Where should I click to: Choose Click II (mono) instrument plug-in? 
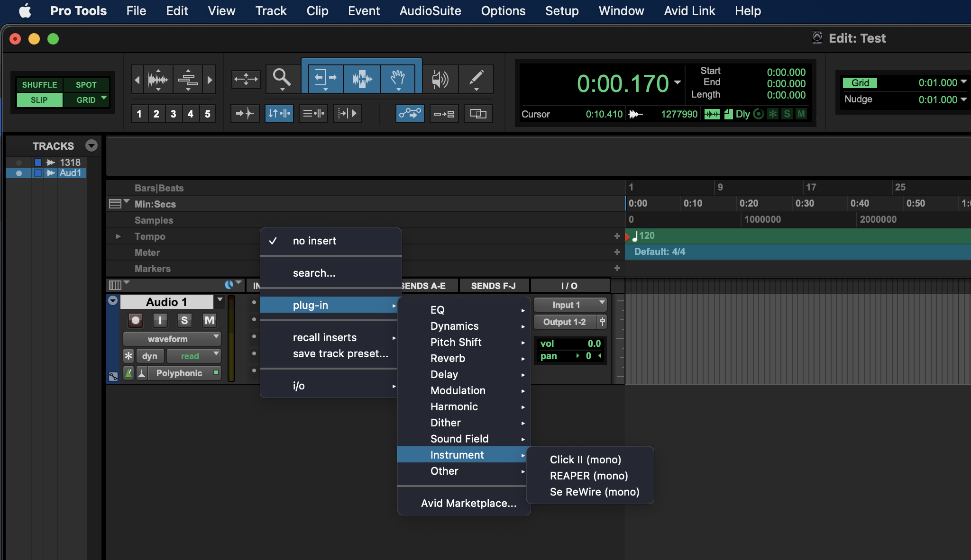[x=585, y=460]
